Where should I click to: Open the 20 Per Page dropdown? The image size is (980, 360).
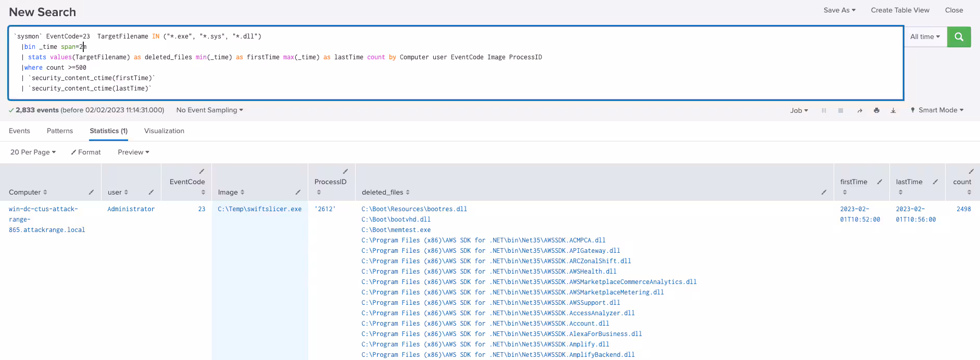(33, 152)
